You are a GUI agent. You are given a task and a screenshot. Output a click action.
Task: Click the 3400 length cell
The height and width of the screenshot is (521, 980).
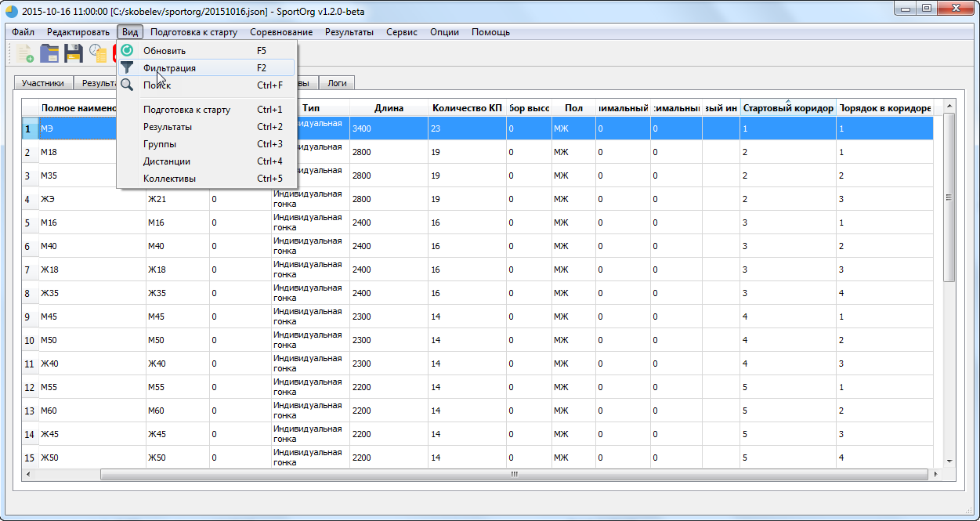tap(389, 128)
